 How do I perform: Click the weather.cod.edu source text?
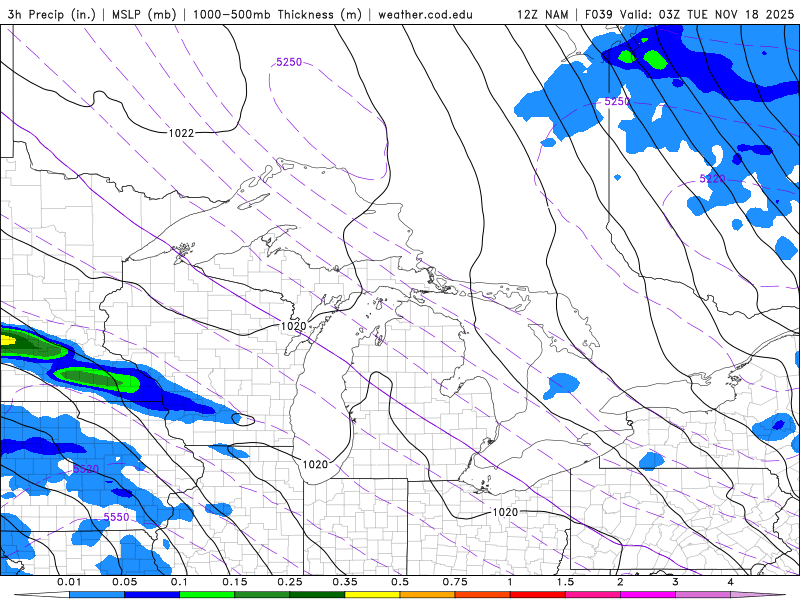pos(425,14)
